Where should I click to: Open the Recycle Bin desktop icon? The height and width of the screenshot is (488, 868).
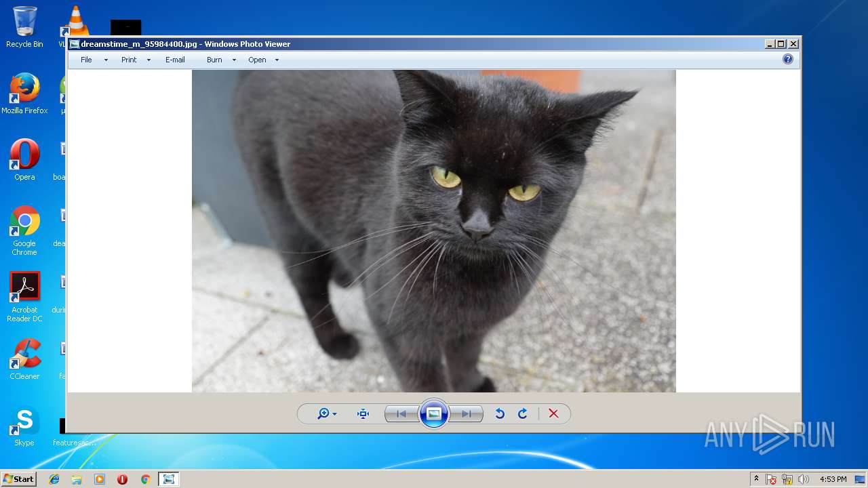(x=24, y=27)
